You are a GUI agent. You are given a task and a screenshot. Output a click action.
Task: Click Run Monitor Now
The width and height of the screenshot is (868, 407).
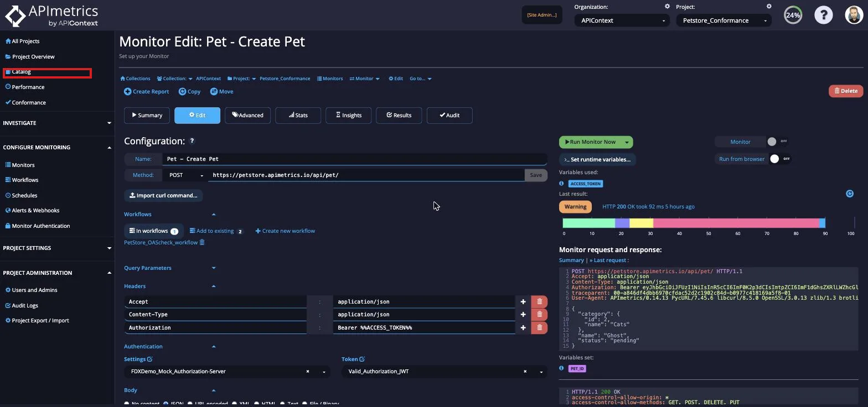590,142
